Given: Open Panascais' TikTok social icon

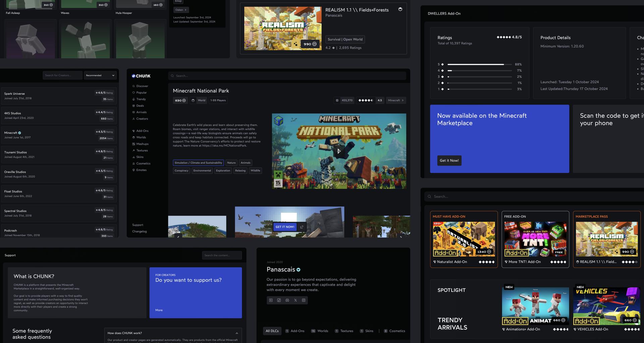Looking at the screenshot, I should [x=279, y=300].
